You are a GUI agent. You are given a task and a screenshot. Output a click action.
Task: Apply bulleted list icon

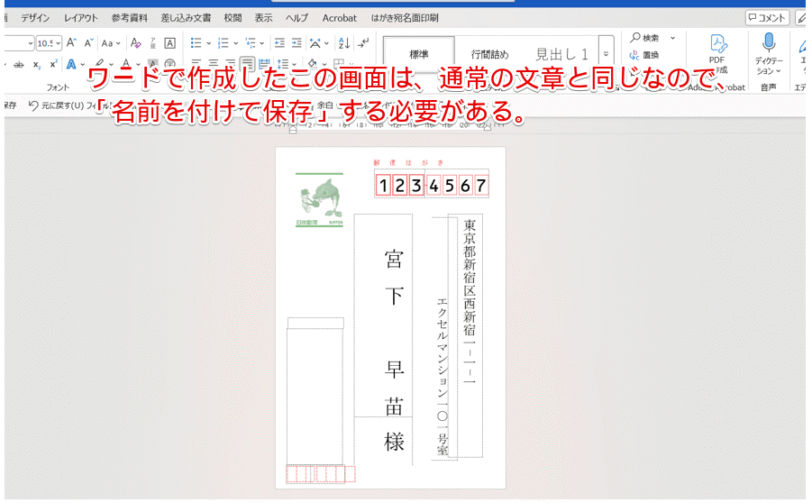[196, 43]
